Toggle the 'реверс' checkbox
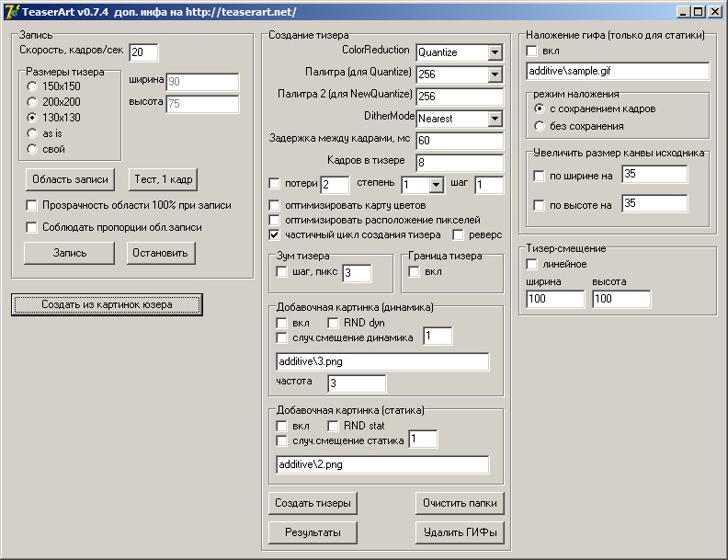728x560 pixels. pyautogui.click(x=459, y=234)
